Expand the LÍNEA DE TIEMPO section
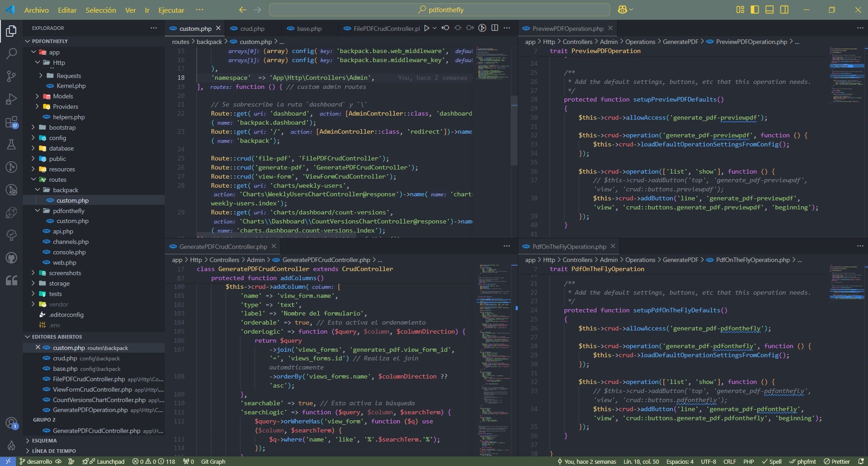This screenshot has height=466, width=868. [54, 451]
